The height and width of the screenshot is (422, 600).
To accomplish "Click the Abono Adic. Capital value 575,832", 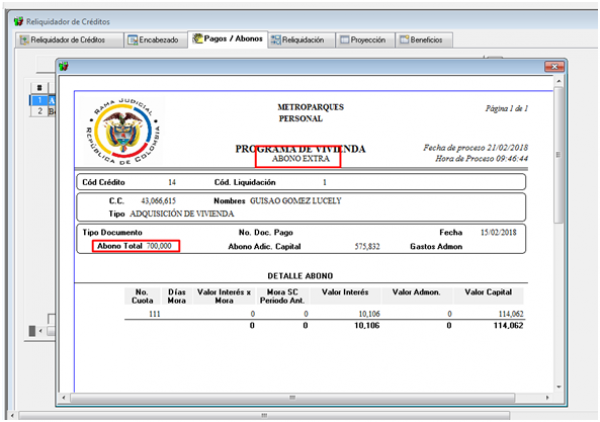I will point(367,246).
